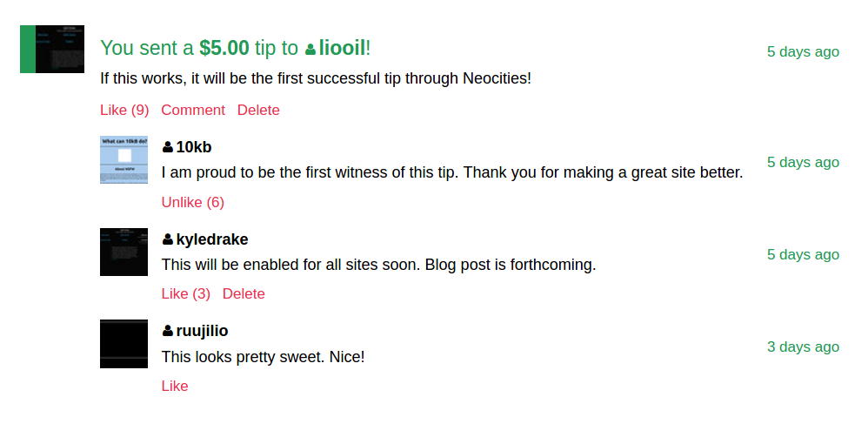Open ruujilio's black site thumbnail
868x424 pixels.
(124, 344)
